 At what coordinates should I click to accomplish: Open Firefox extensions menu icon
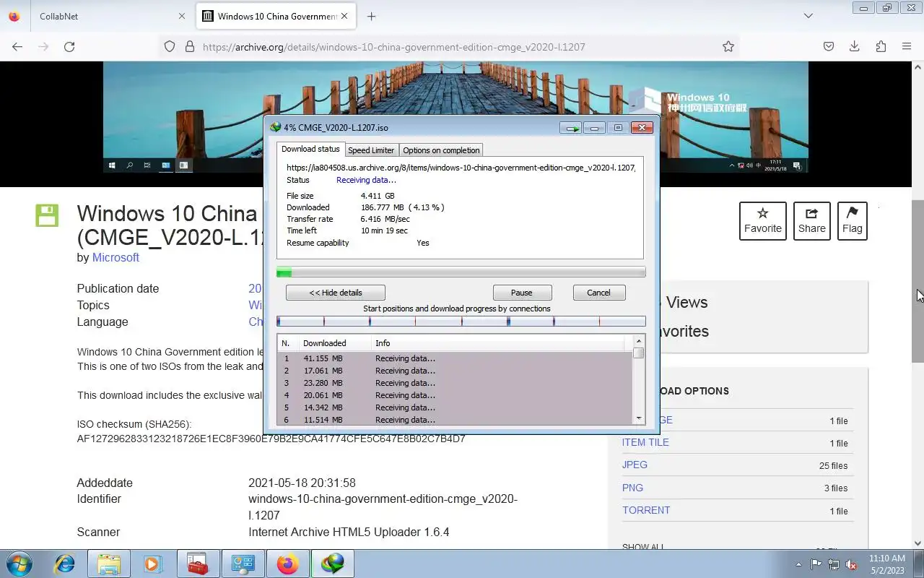tap(881, 46)
